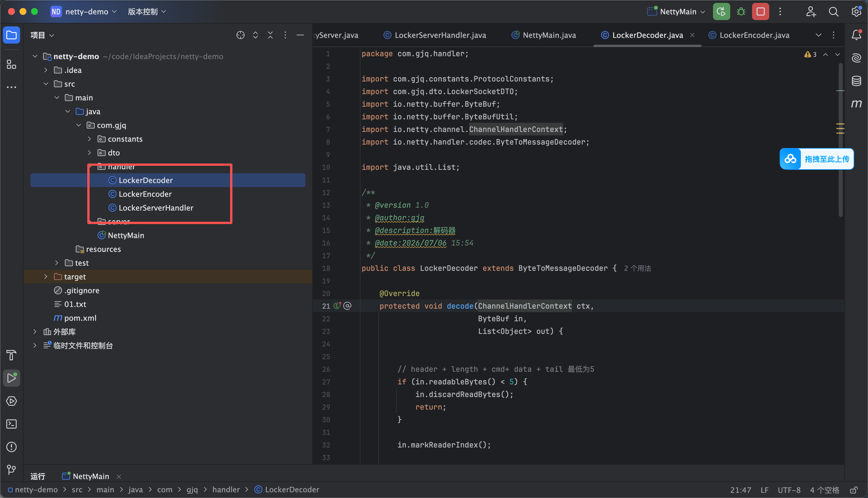Screen dimensions: 868x498
Task: Rerun NettyMain with the green button
Action: pyautogui.click(x=721, y=12)
